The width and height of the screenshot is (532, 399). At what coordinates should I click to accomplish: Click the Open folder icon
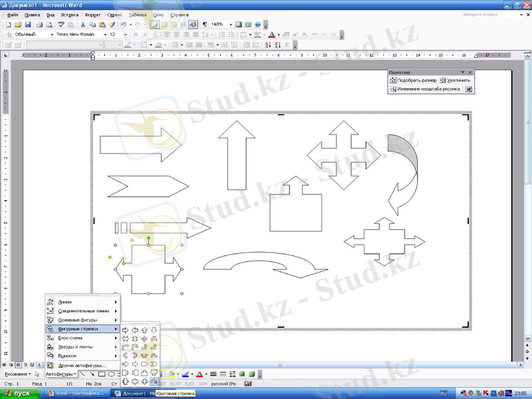click(17, 25)
